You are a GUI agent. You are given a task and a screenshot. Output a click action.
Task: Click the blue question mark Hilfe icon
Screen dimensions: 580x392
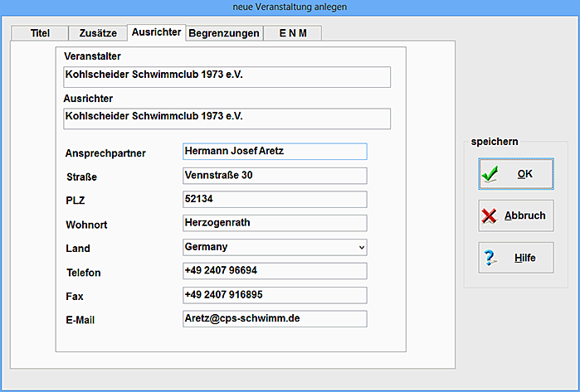(x=490, y=258)
